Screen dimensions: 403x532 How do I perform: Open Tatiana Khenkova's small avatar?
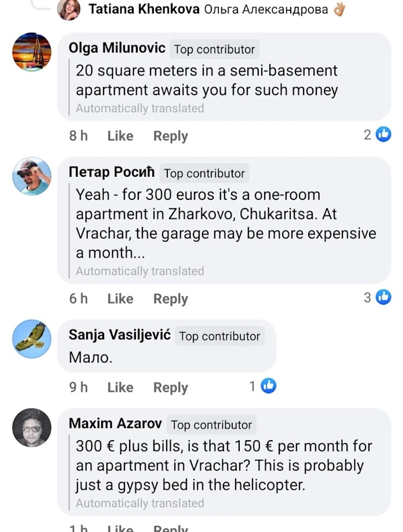(x=69, y=10)
